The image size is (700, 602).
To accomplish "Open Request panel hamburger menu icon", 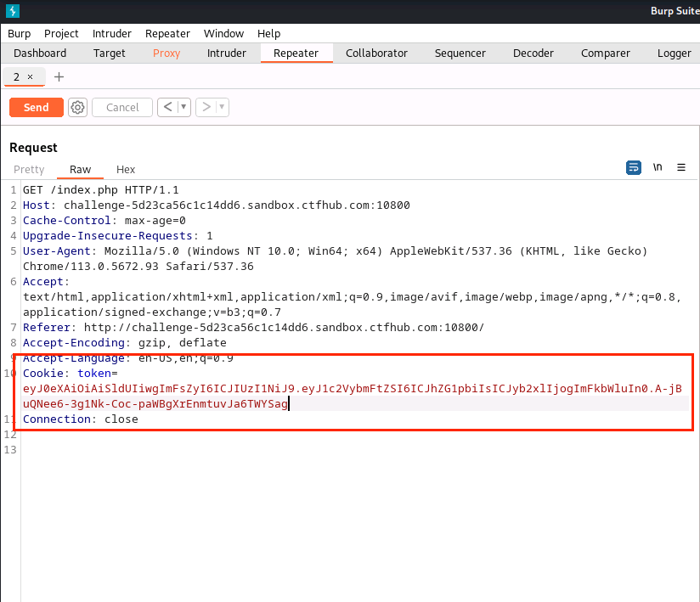I will coord(681,167).
